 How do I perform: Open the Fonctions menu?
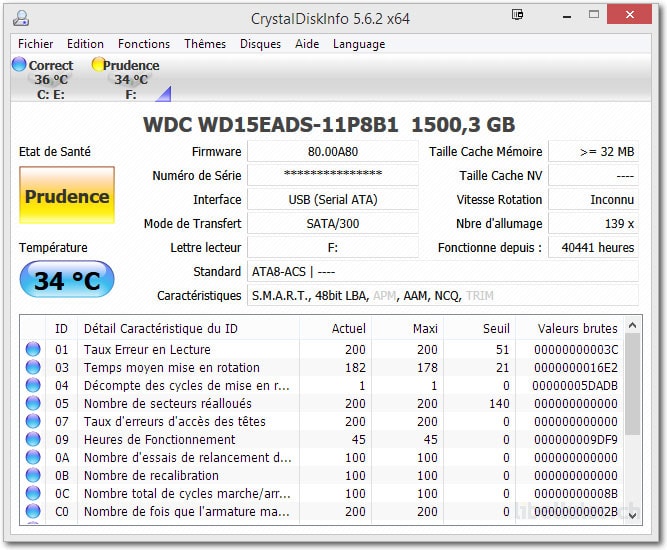click(144, 44)
